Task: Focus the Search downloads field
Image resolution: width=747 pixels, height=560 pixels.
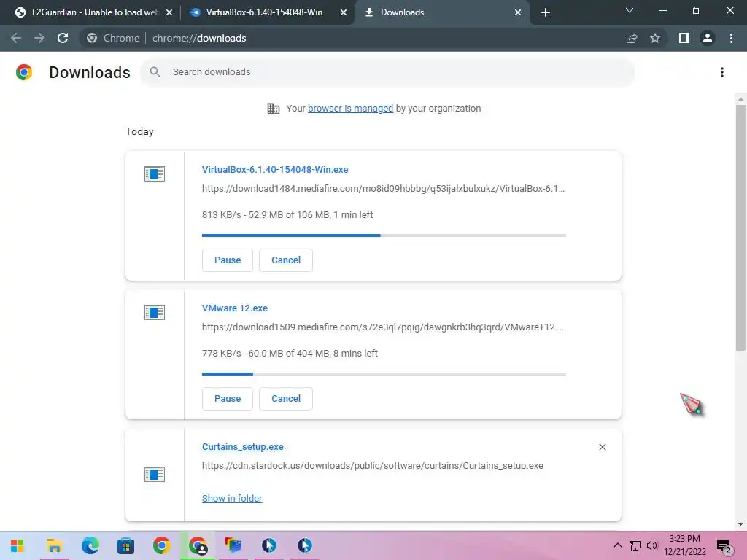Action: pyautogui.click(x=387, y=72)
